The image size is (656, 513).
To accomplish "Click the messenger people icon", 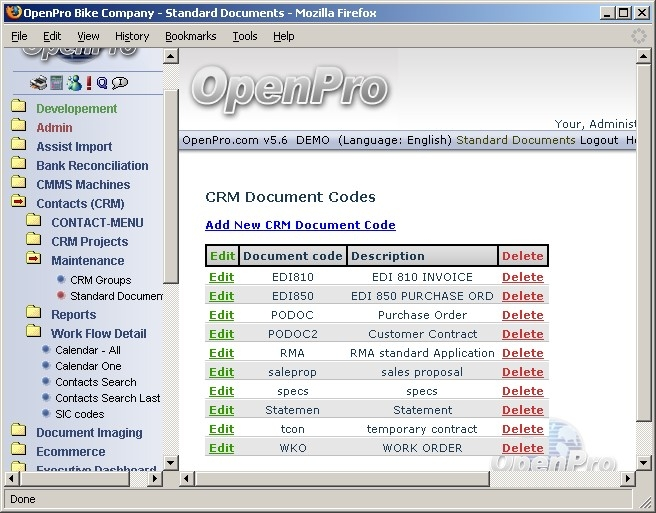I will click(73, 83).
